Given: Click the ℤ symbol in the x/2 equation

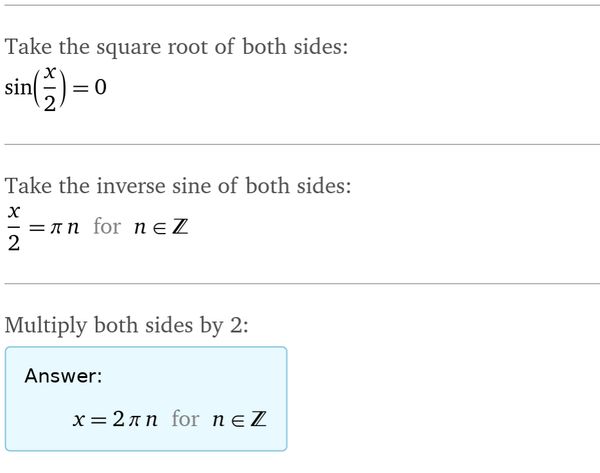Looking at the screenshot, I should 180,227.
